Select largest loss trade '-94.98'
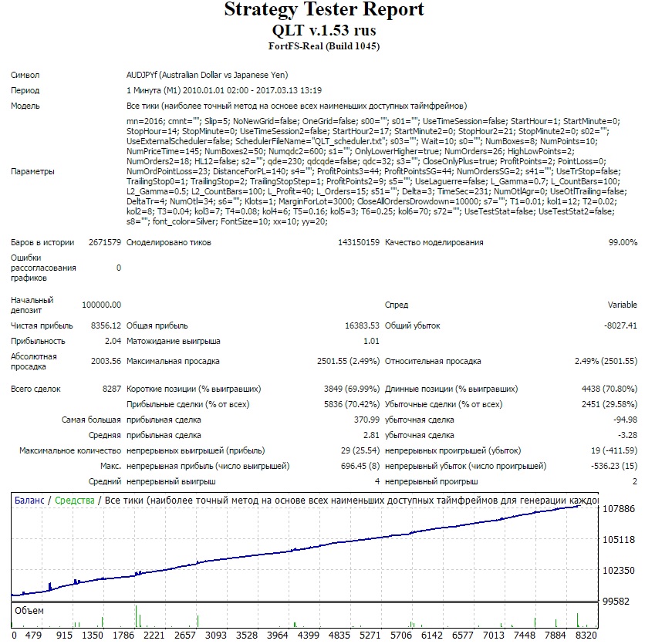The image size is (645, 644). coord(625,420)
